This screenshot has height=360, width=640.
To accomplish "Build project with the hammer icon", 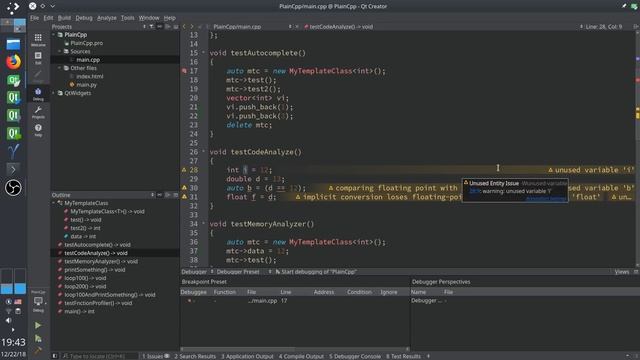I will tap(38, 351).
